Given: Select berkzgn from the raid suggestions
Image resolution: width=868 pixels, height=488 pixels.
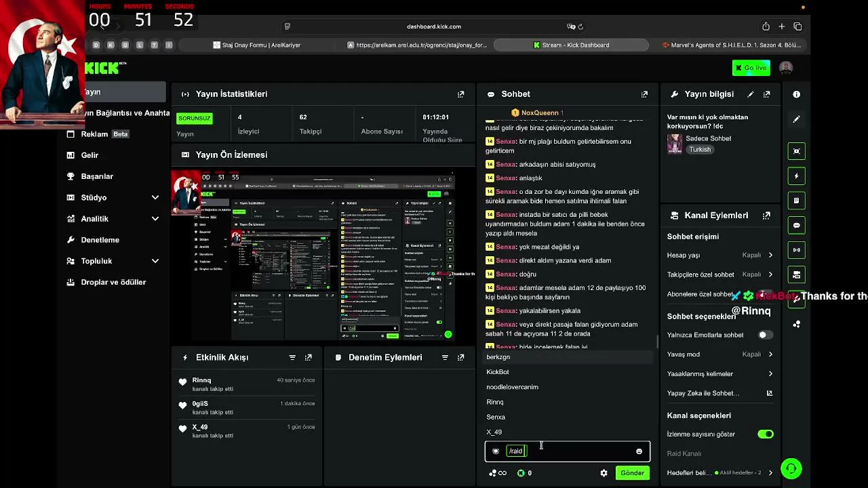Looking at the screenshot, I should pos(567,357).
